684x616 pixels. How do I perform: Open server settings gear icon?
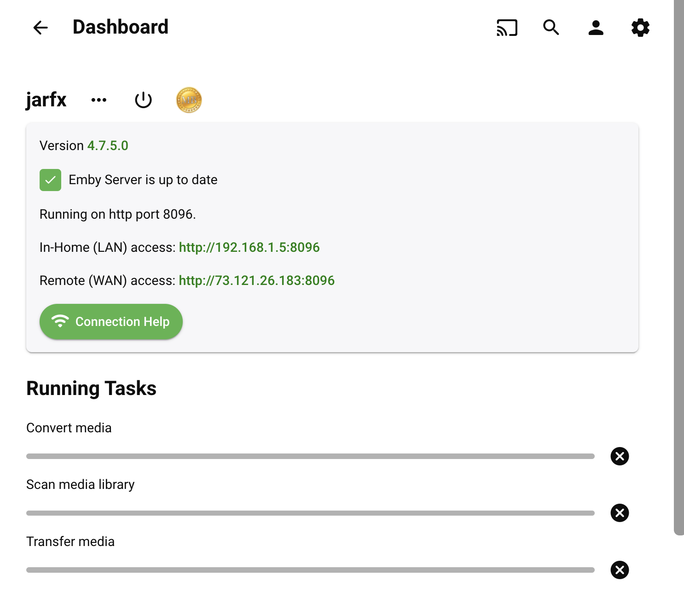640,28
